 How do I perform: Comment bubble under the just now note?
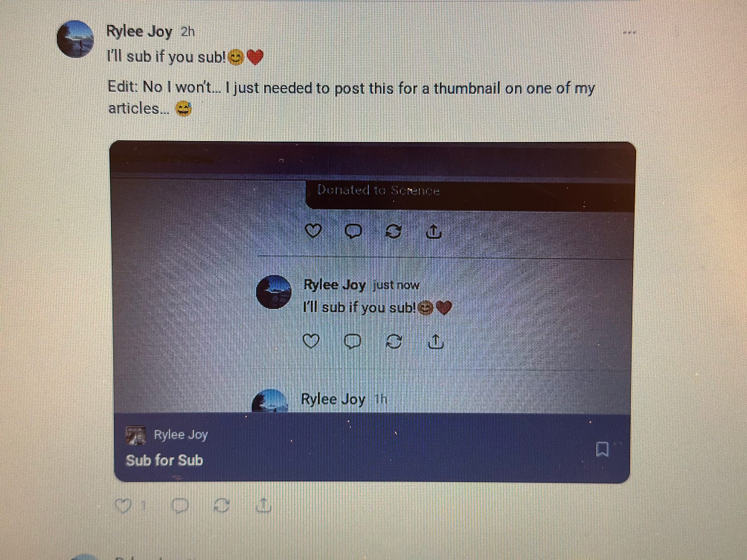coord(352,341)
